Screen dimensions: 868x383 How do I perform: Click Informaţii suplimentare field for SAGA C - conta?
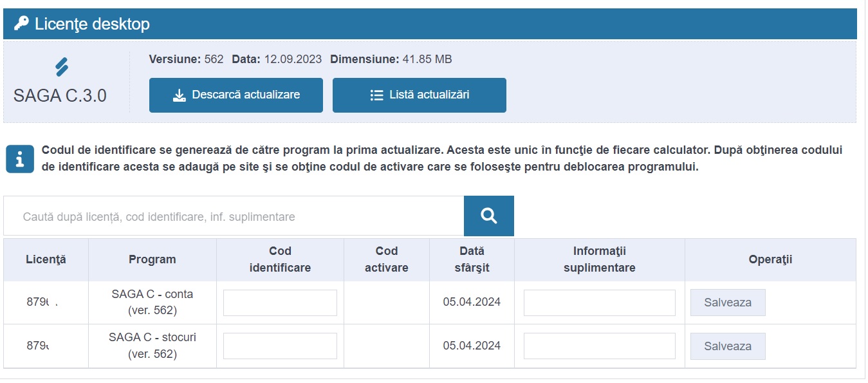[x=600, y=303]
